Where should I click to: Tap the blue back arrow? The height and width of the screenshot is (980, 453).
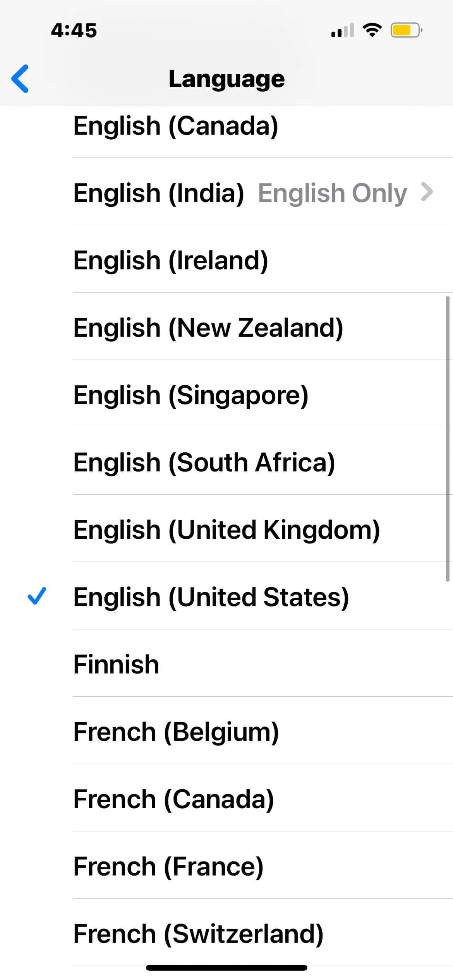pos(20,79)
